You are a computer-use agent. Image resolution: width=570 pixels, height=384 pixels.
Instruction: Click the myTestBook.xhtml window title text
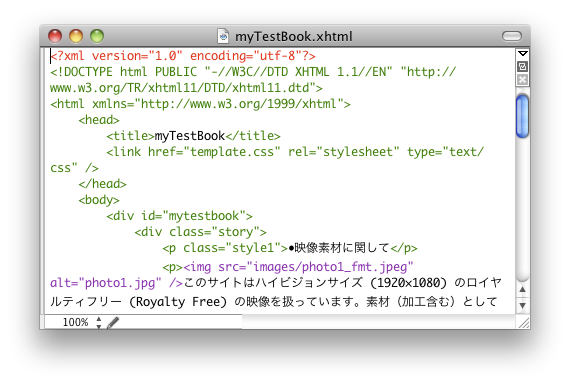click(x=294, y=36)
